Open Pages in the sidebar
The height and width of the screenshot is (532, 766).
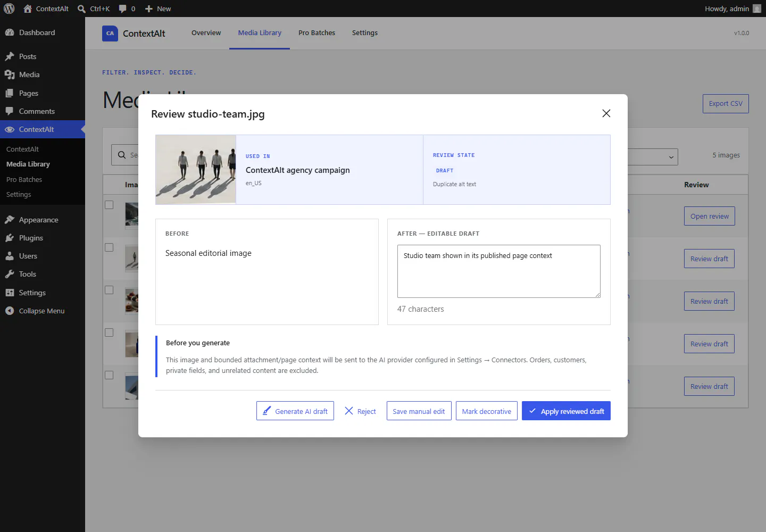tap(43, 93)
